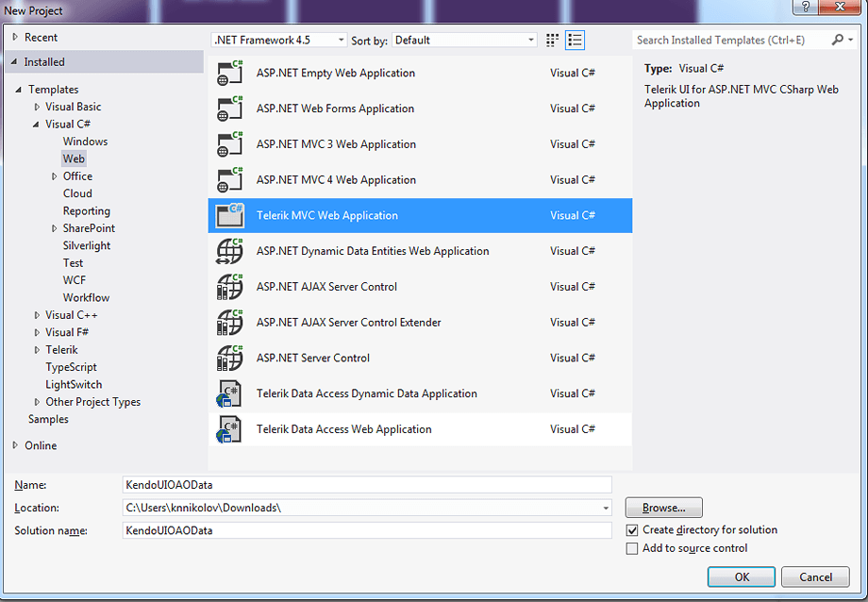Screen dimensions: 868x602
Task: Select ASP.NET Dynamic Data Entities Web Application name
Action: click(373, 251)
